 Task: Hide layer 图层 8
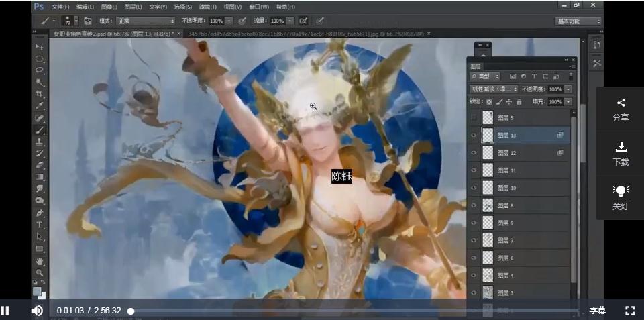pyautogui.click(x=474, y=205)
